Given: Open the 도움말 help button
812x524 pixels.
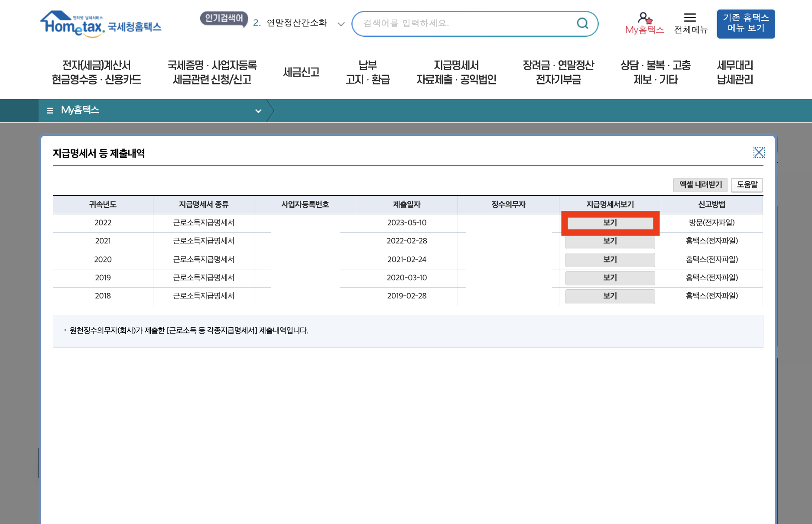Looking at the screenshot, I should click(x=747, y=185).
